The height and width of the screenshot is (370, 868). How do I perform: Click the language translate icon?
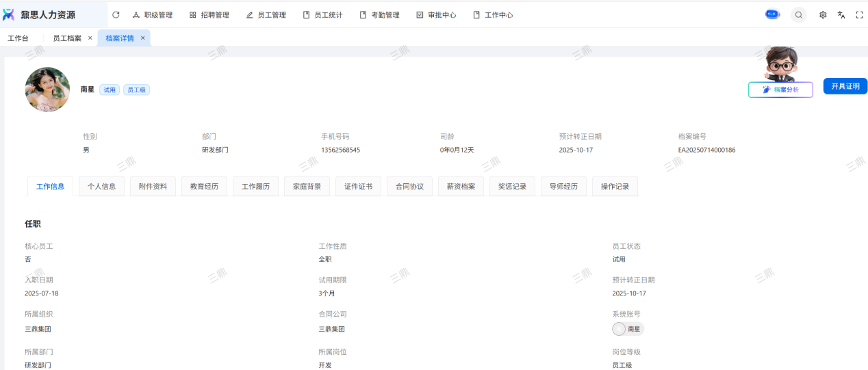(x=841, y=14)
